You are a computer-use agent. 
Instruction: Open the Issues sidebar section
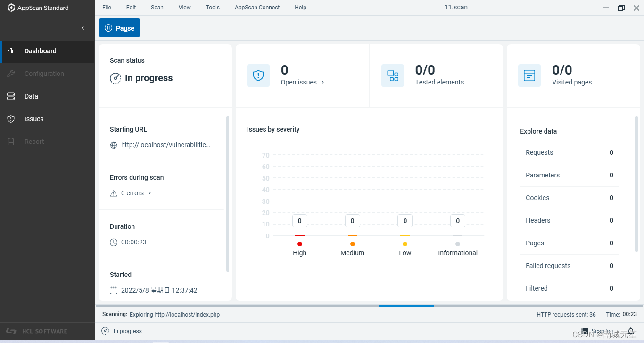(47, 119)
